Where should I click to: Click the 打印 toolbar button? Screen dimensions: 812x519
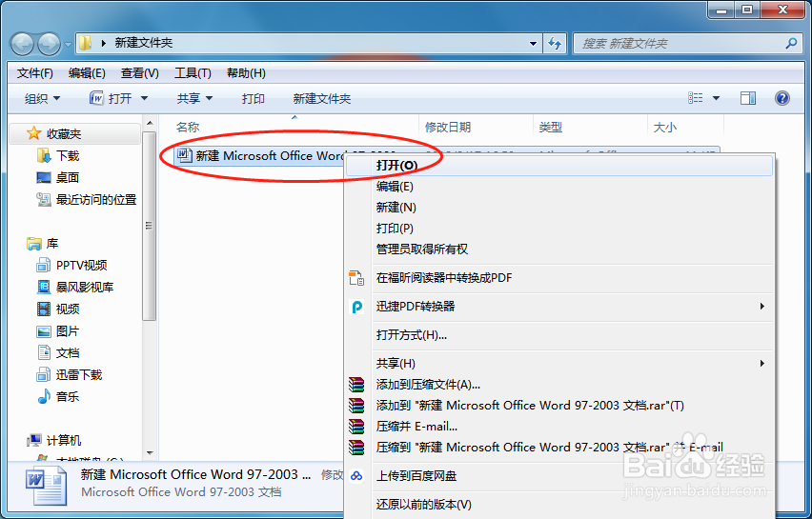click(x=254, y=98)
